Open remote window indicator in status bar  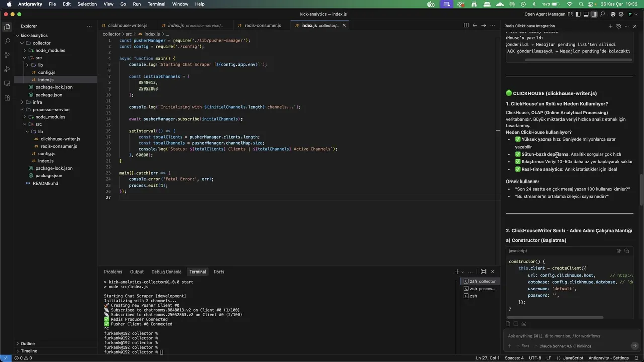[x=5, y=358]
